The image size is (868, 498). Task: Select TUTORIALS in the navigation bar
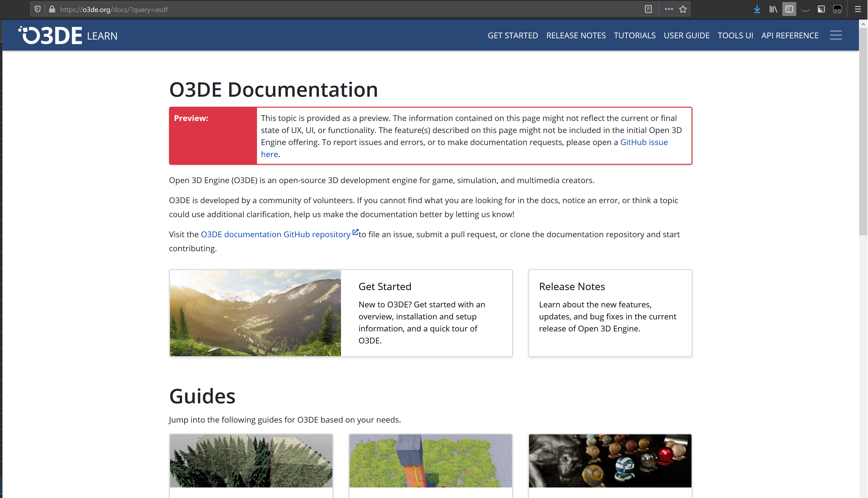(x=635, y=35)
